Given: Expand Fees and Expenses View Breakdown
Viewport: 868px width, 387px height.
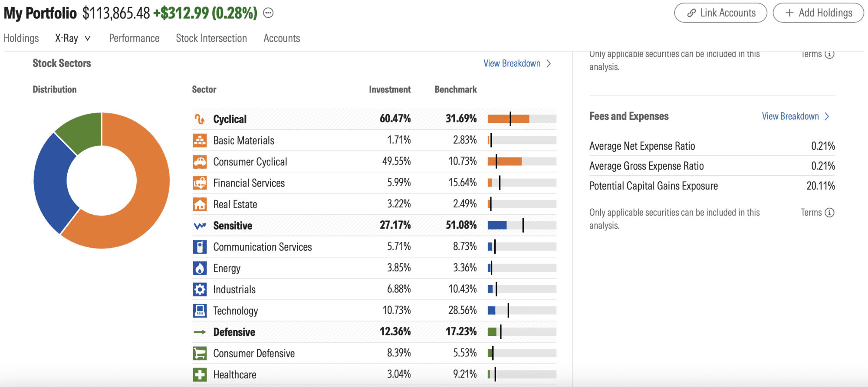Looking at the screenshot, I should 796,116.
